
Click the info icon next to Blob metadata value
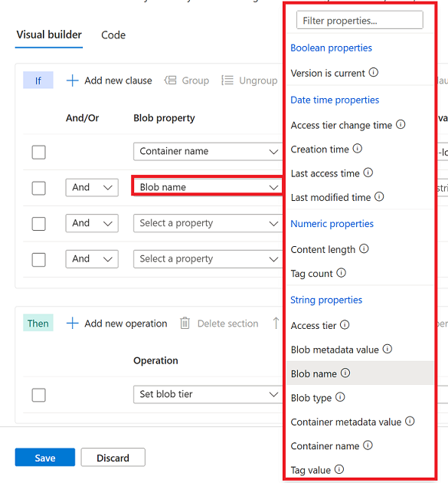[387, 349]
